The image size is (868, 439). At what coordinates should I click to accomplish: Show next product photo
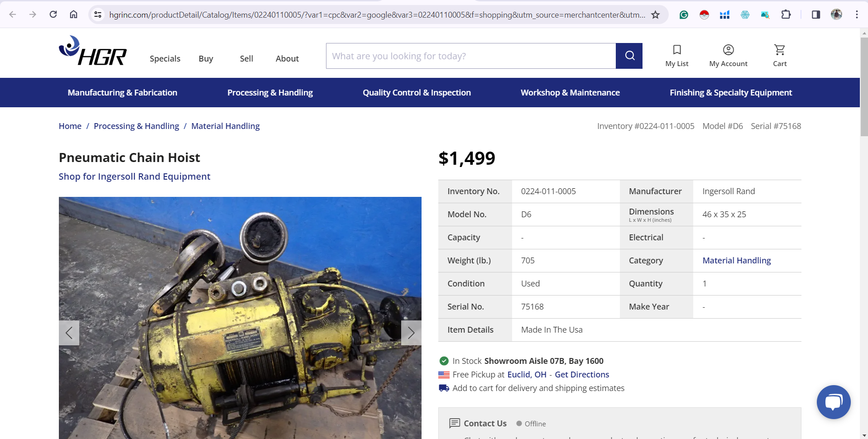click(411, 333)
